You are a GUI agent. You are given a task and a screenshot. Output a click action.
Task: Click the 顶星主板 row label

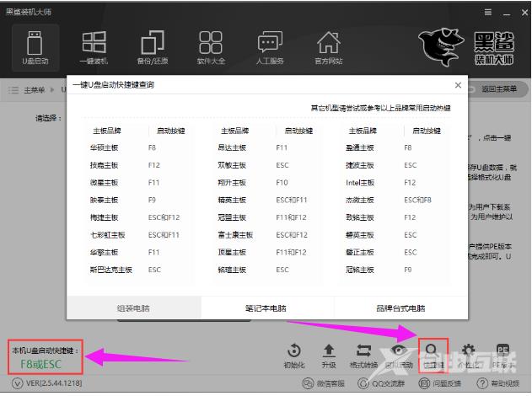[x=232, y=253]
